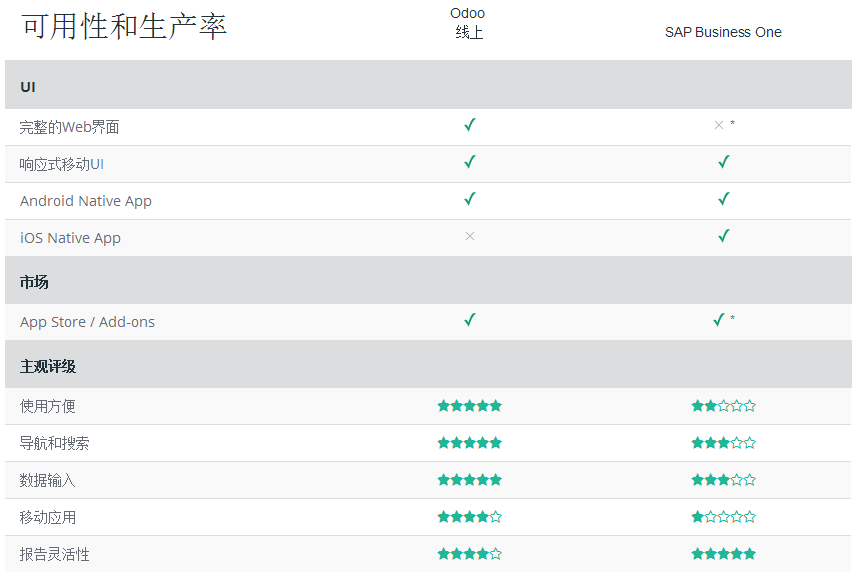Click SAP cross mark for 完整的Web界面
Image resolution: width=853 pixels, height=576 pixels.
[x=719, y=125]
